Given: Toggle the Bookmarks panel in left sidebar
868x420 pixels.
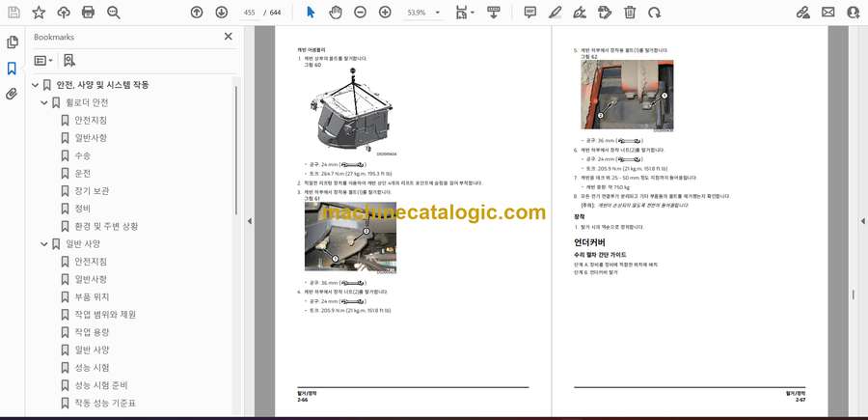Looking at the screenshot, I should [12, 69].
